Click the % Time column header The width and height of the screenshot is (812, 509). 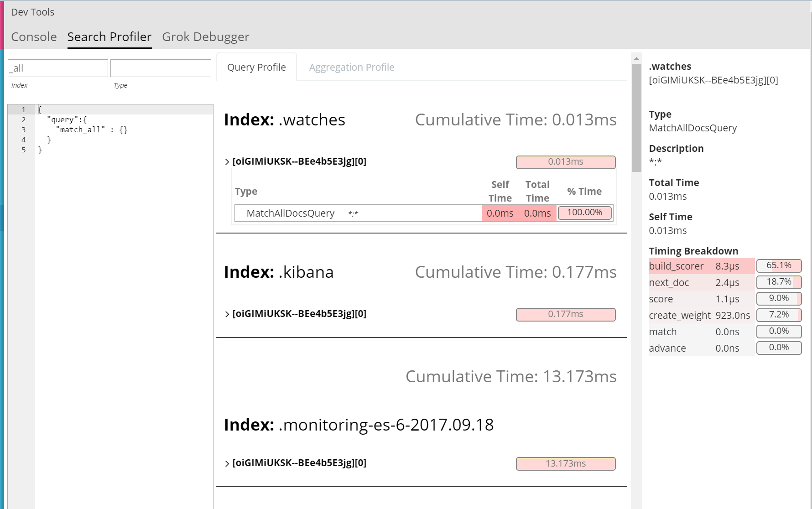pos(584,192)
